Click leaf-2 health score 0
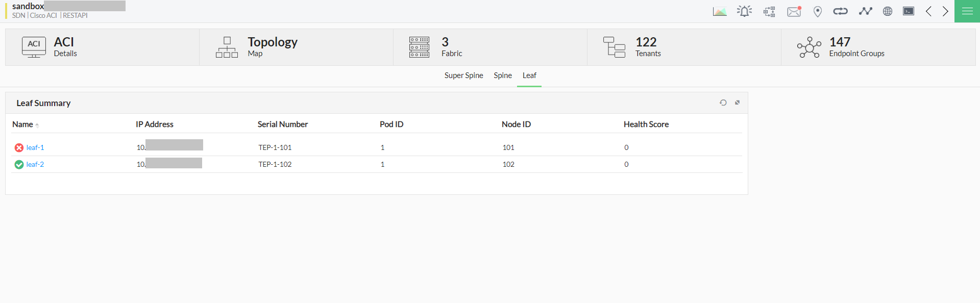This screenshot has height=303, width=980. 626,164
